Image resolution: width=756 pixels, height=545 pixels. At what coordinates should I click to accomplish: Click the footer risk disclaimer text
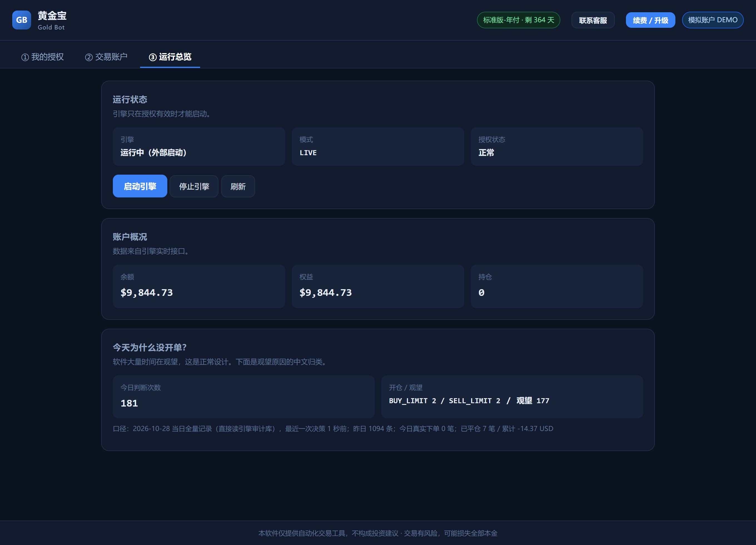coord(378,533)
